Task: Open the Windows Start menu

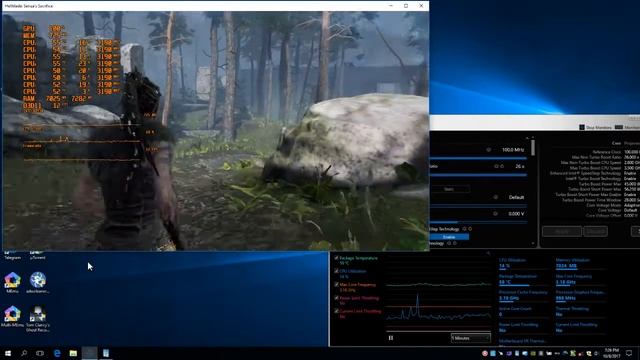Action: pos(8,353)
